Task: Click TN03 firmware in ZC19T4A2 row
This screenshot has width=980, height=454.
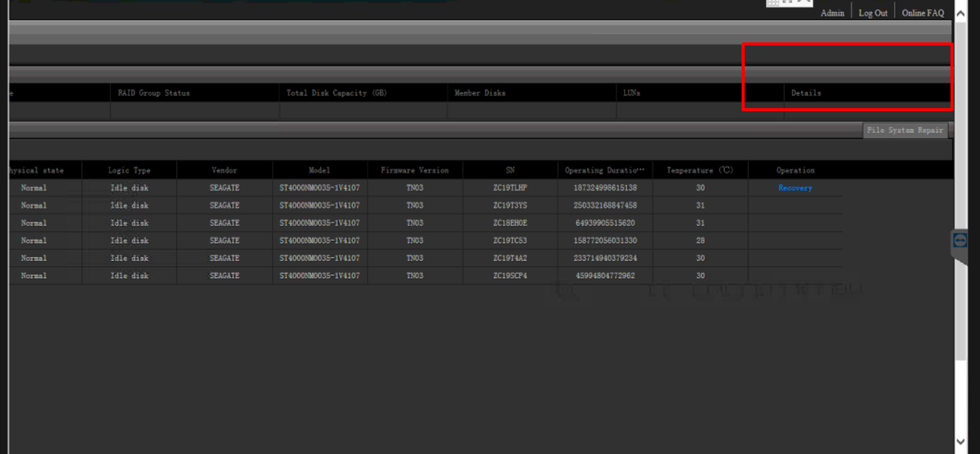Action: click(x=415, y=258)
